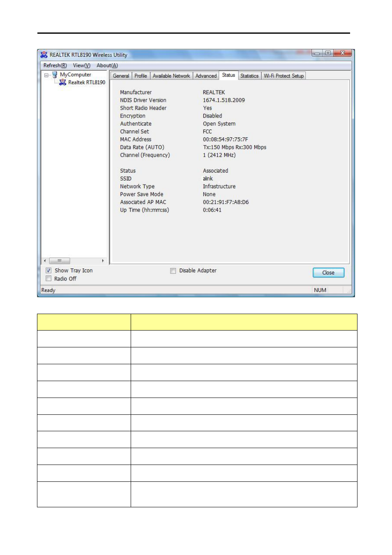
Task: Click the Up Time (hh:mm:ss) label
Action: point(144,210)
